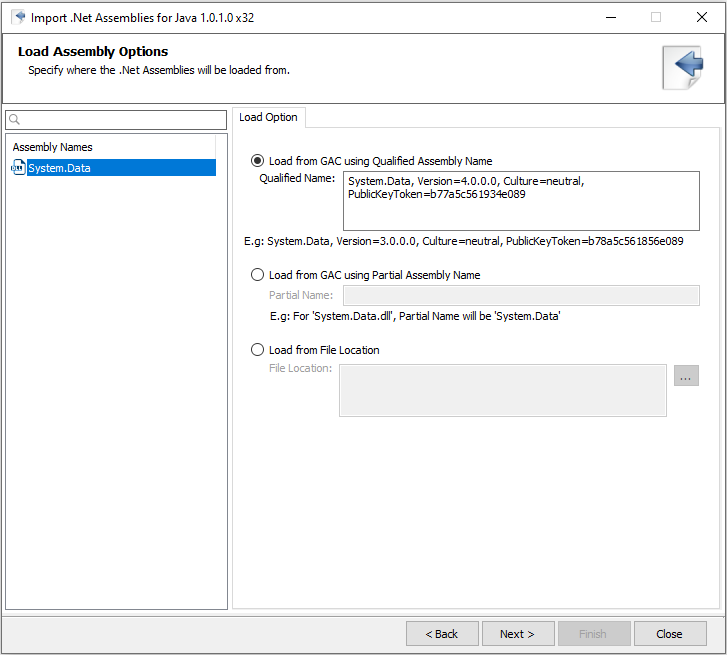Select Load from GAC using Partial Assembly Name
This screenshot has width=727, height=655.
[x=258, y=275]
